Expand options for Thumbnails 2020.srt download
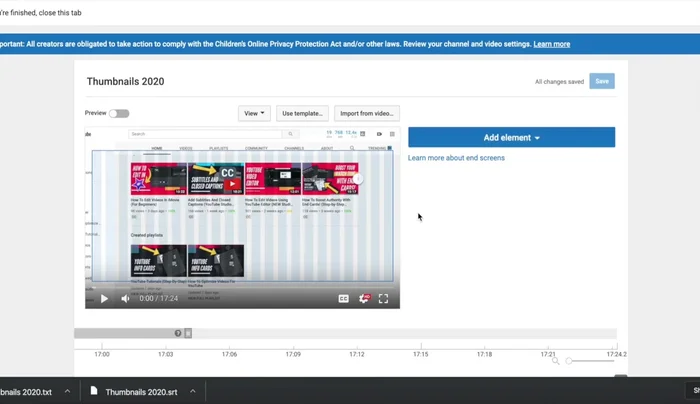The width and height of the screenshot is (700, 404). pos(192,391)
